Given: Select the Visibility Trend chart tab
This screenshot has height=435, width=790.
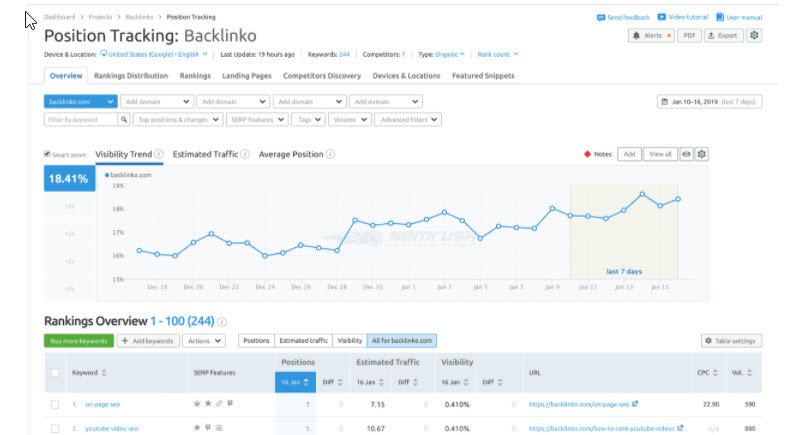Looking at the screenshot, I should coord(123,154).
